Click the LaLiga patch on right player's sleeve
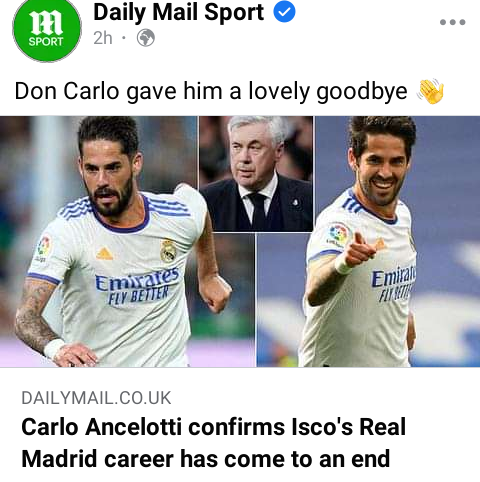This screenshot has height=482, width=480. point(338,235)
